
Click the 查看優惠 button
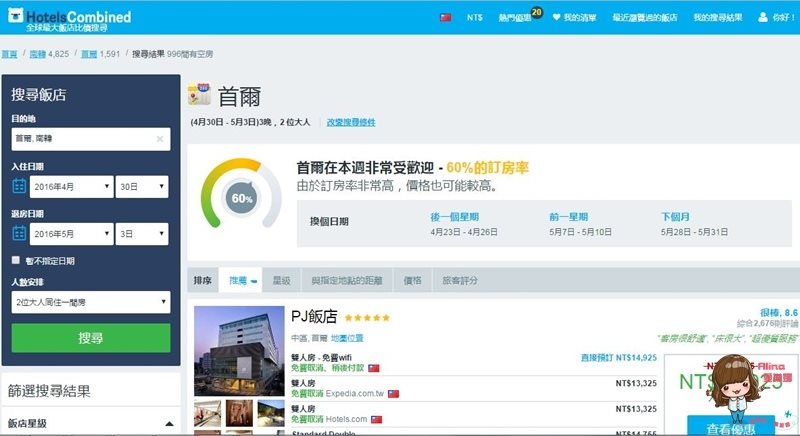pyautogui.click(x=731, y=428)
